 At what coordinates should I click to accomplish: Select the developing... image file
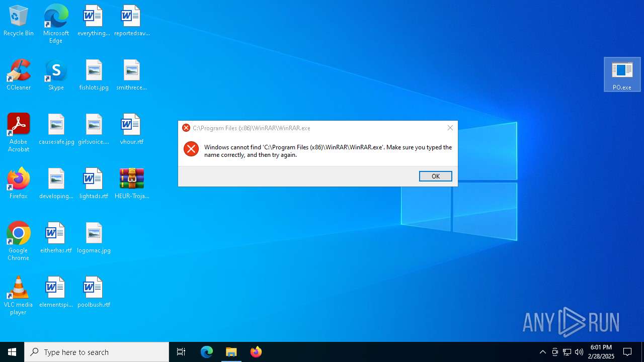click(x=56, y=184)
